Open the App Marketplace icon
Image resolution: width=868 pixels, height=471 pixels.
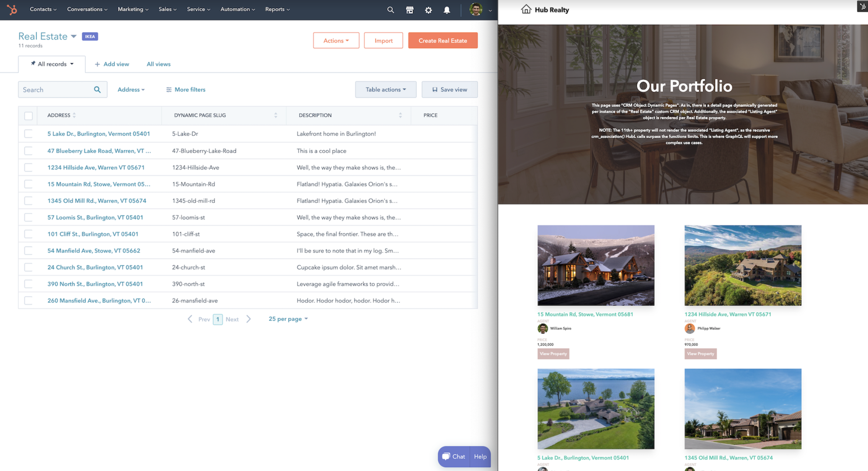(410, 10)
